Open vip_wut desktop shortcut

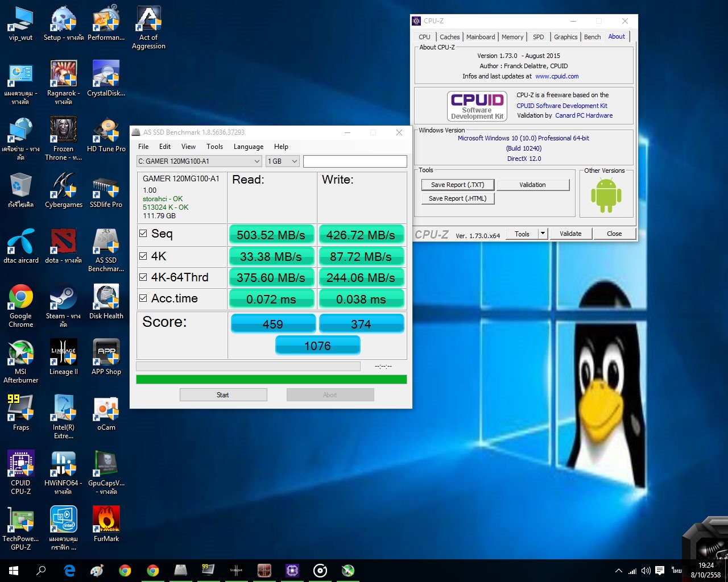click(x=21, y=23)
